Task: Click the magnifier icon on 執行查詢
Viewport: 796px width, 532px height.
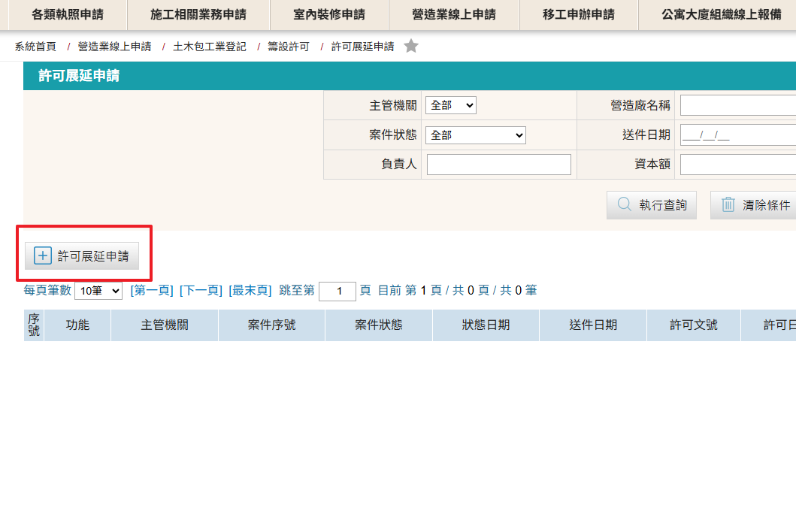Action: coord(625,205)
